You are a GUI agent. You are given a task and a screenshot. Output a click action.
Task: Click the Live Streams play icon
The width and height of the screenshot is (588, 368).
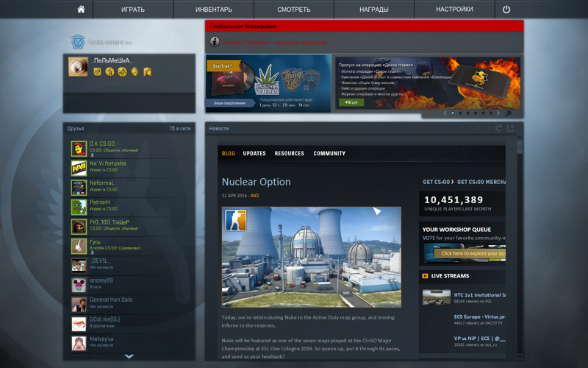[425, 276]
